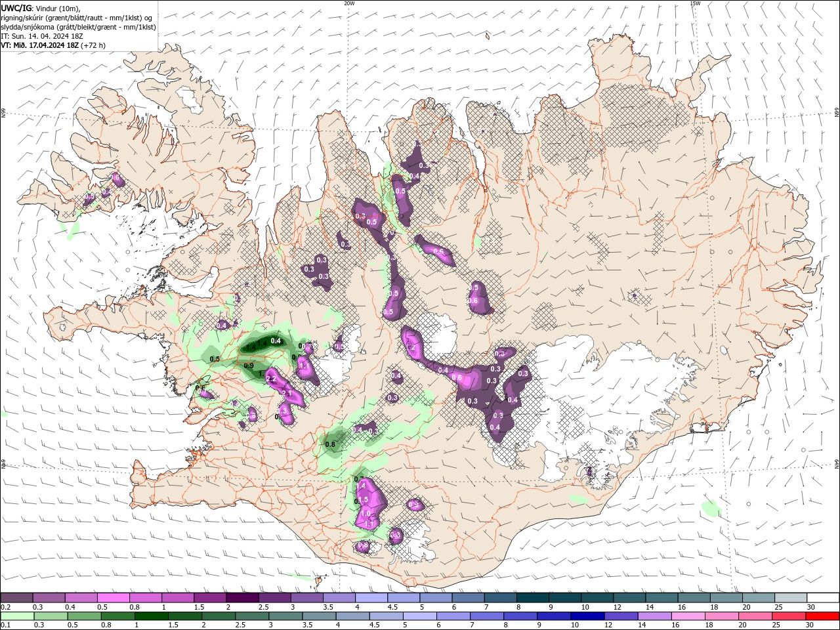Pick the pale grey 25–30 snow legend swatch

tap(790, 598)
